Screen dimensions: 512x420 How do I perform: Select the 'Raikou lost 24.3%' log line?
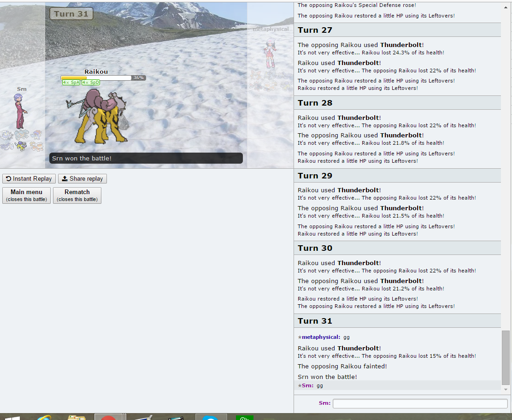tap(371, 53)
